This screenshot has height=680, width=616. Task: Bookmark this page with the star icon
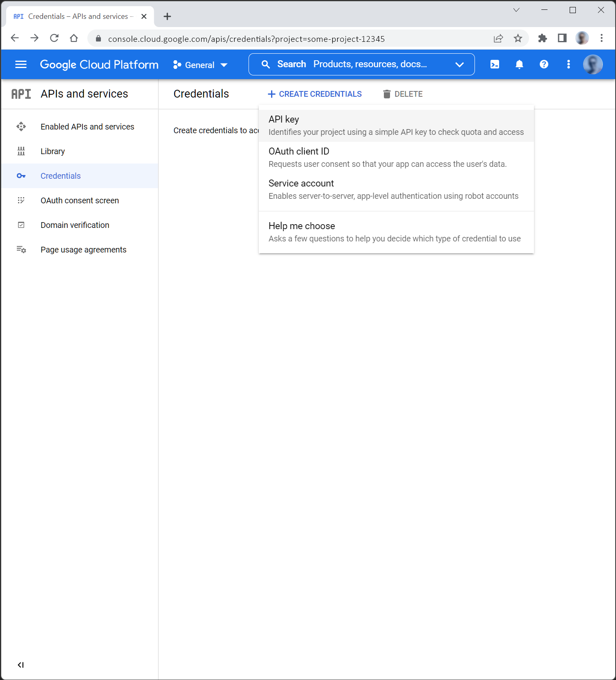pyautogui.click(x=518, y=39)
